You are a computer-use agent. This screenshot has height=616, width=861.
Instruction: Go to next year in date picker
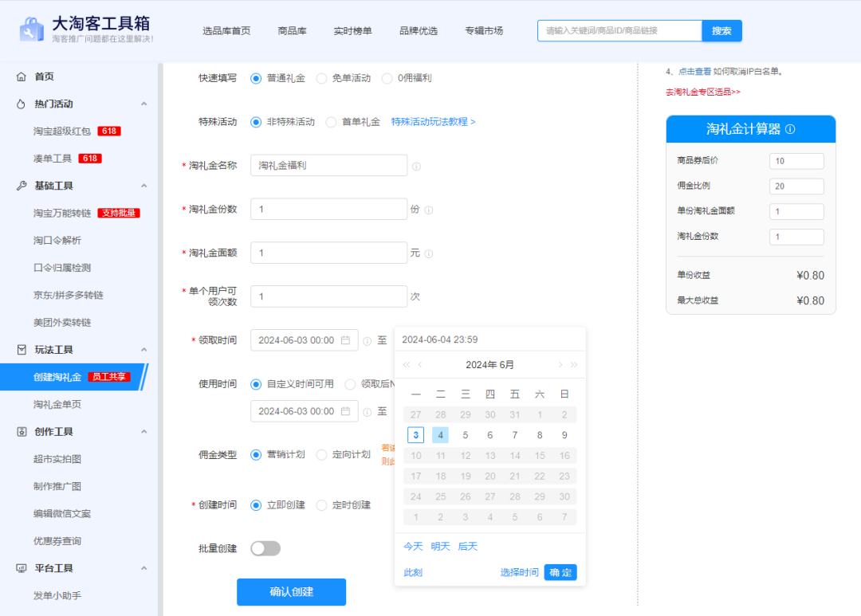574,364
